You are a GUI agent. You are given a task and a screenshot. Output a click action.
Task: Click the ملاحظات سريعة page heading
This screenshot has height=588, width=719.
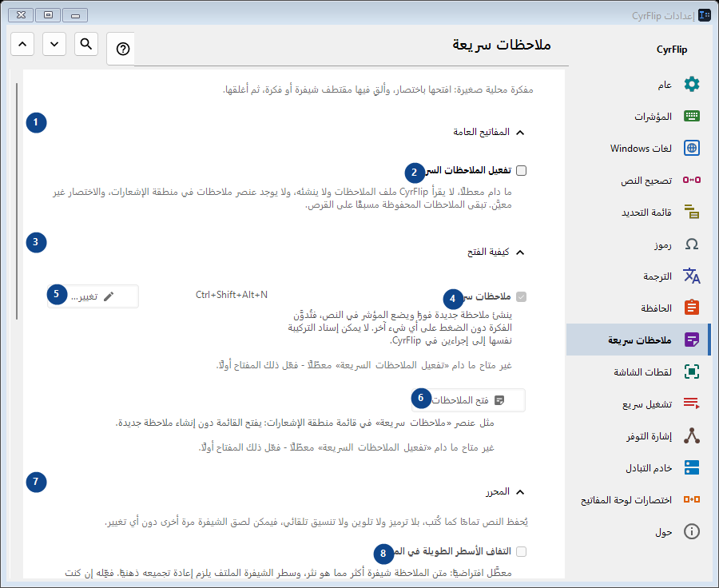502,45
